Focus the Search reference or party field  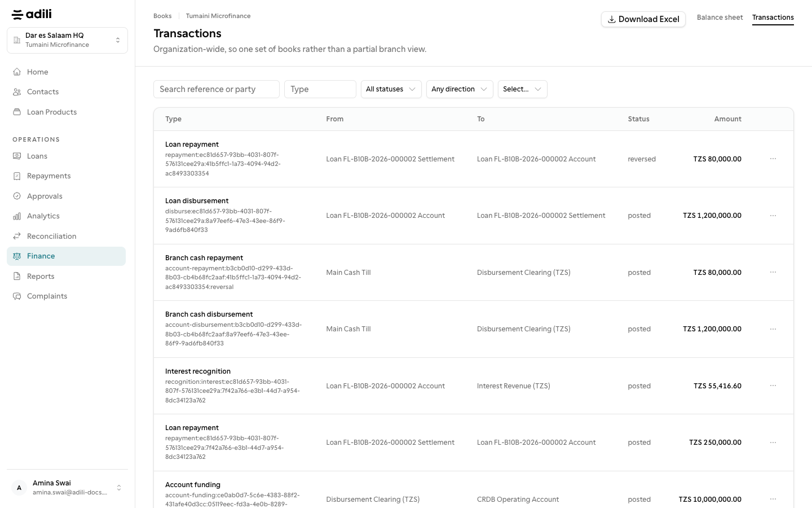point(217,89)
